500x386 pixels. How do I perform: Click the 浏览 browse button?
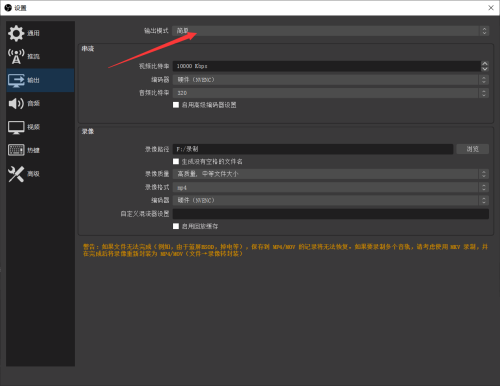(x=473, y=149)
